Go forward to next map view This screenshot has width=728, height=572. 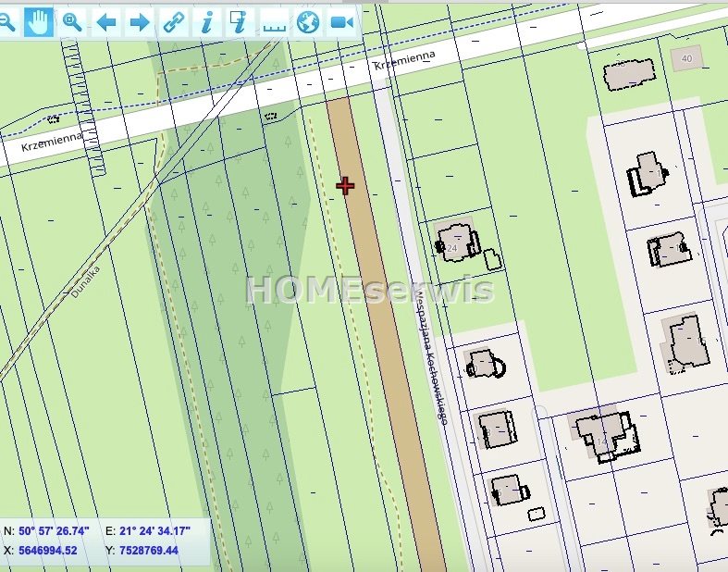point(139,22)
